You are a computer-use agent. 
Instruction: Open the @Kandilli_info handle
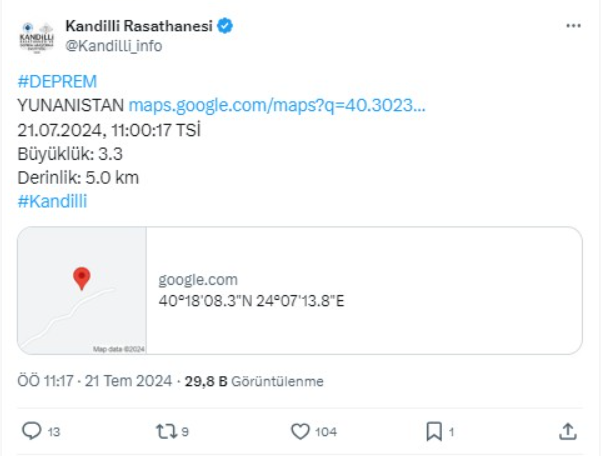pyautogui.click(x=113, y=46)
